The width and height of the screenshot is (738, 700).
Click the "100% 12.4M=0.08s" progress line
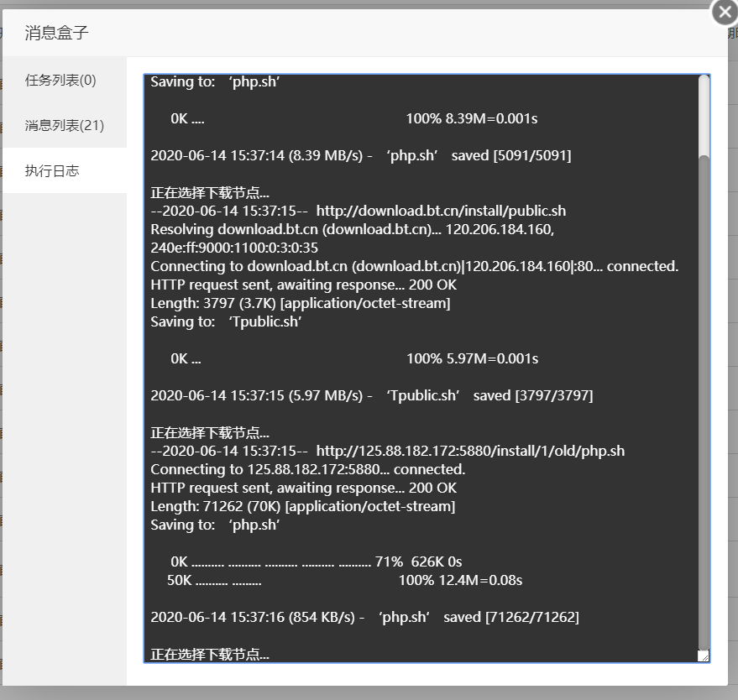click(344, 580)
